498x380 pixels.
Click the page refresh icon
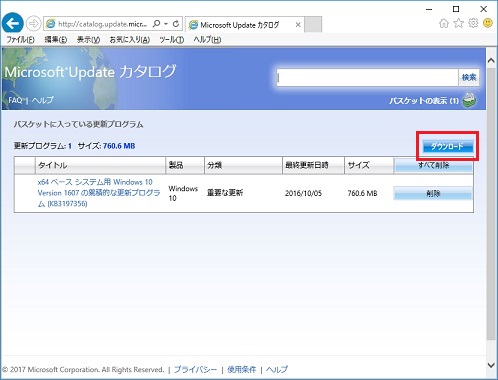176,24
